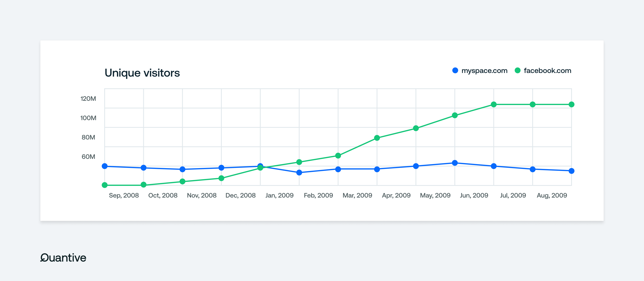Select myspace data point at Apr 2009
The image size is (644, 281).
tap(377, 169)
